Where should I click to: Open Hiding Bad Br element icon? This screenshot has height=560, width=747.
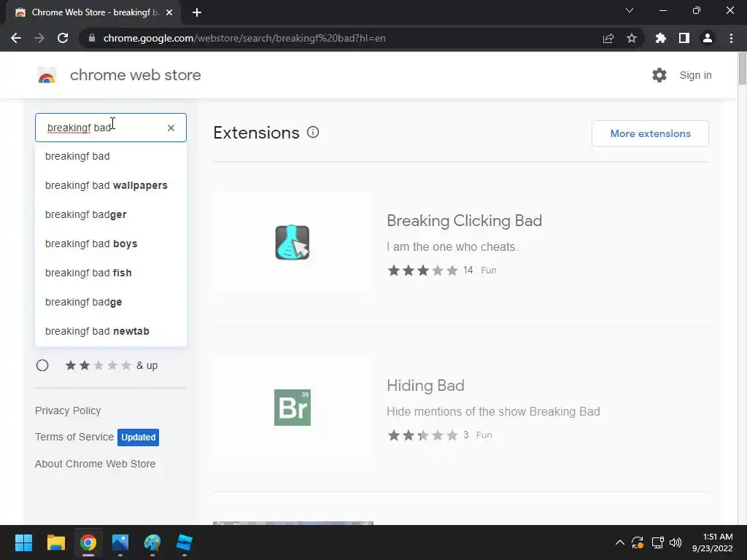click(293, 407)
